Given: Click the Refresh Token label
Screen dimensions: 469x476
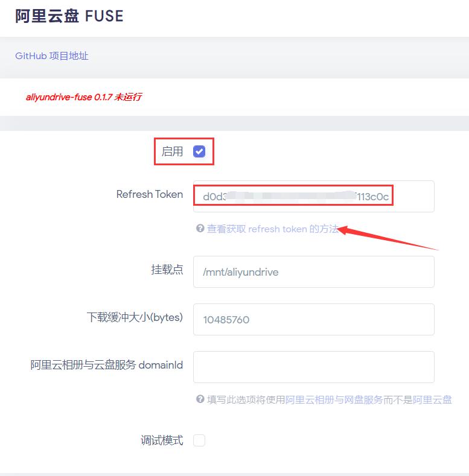Looking at the screenshot, I should (150, 194).
